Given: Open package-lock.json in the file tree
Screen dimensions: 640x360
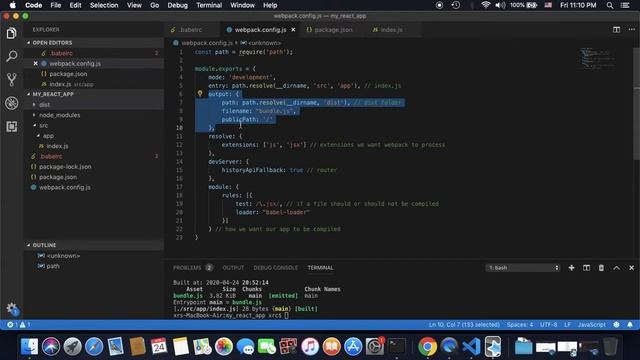Looking at the screenshot, I should tap(65, 167).
